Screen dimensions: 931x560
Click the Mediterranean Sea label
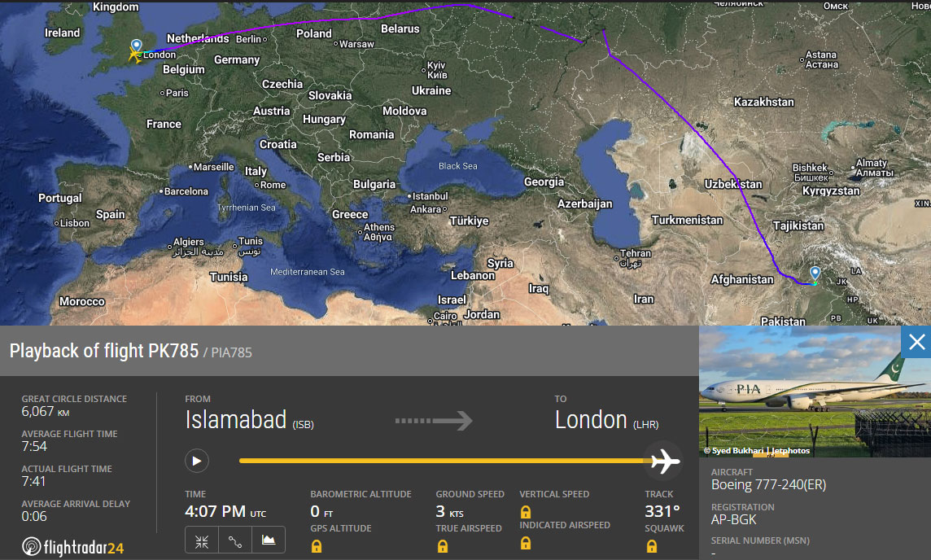307,272
